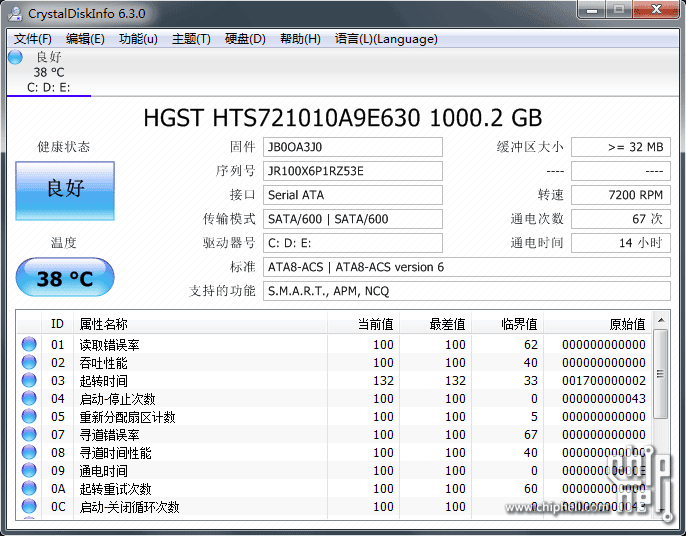Click the HGST HTS721010A9E630 1000.2 GB title
The image size is (686, 536).
point(343,118)
